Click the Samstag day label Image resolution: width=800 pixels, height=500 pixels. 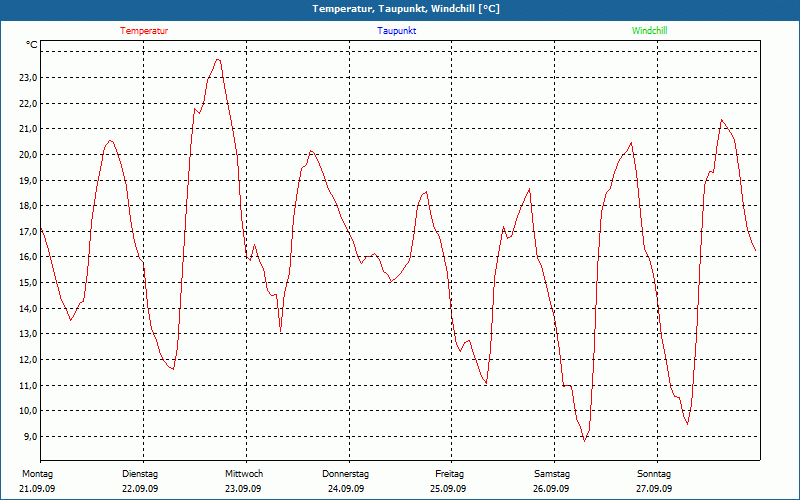click(x=552, y=474)
